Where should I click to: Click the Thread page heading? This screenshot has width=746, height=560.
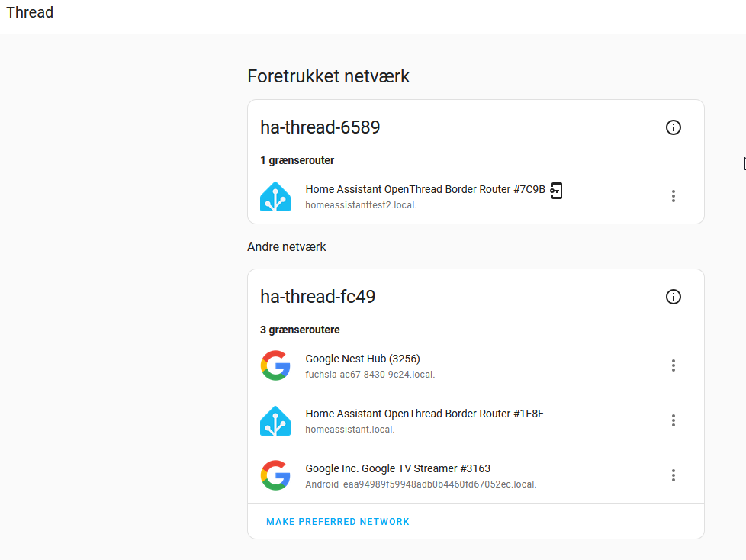click(x=29, y=12)
